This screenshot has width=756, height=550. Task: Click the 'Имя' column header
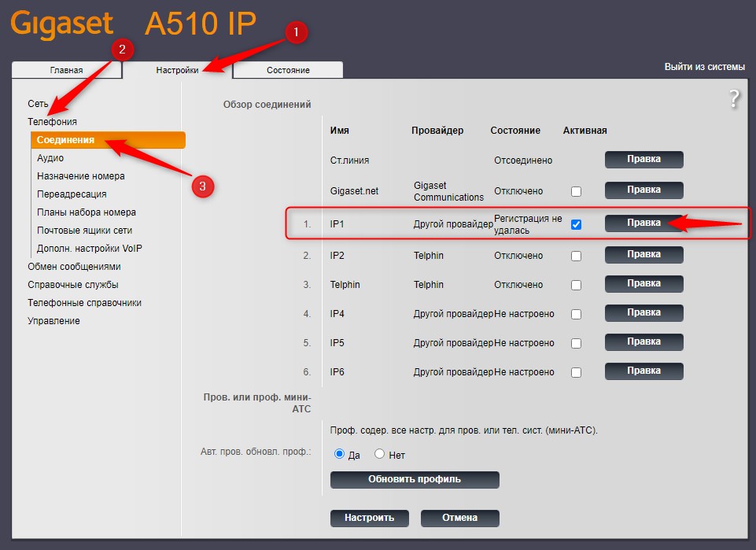pos(339,131)
